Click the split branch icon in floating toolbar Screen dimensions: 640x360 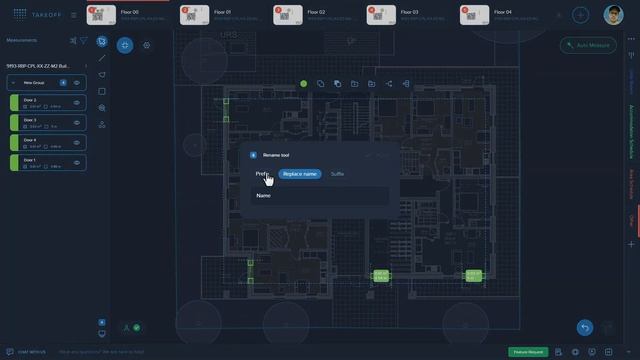(389, 84)
